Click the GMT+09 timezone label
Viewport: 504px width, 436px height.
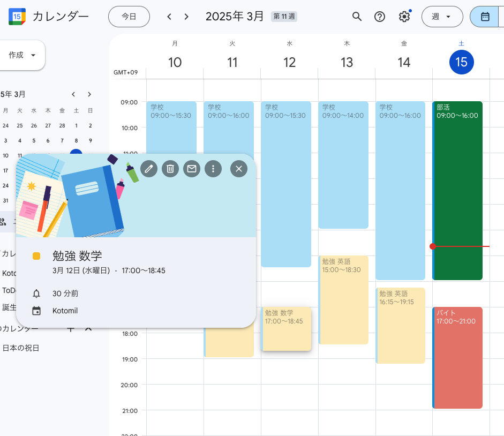click(126, 72)
